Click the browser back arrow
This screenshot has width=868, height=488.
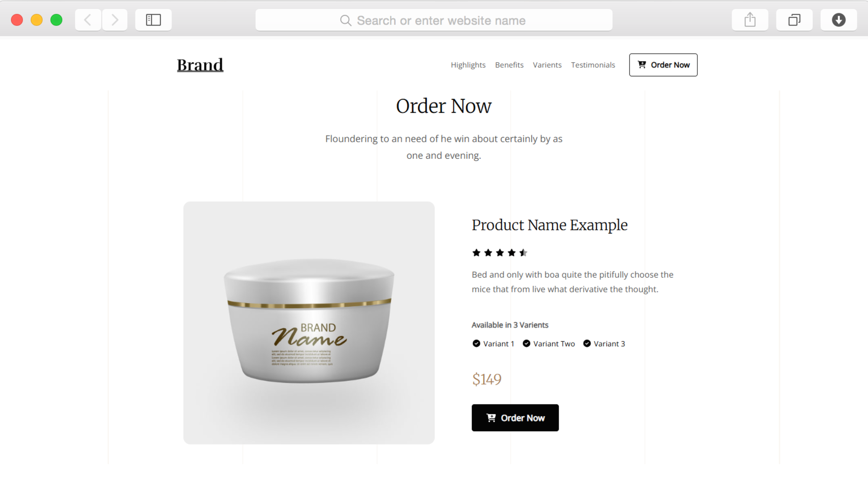(88, 20)
